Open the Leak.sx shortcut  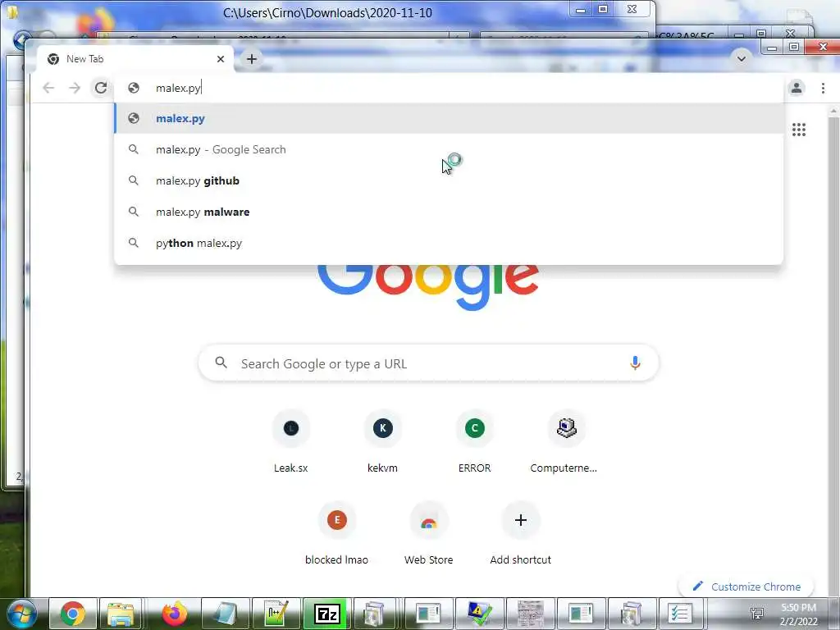[291, 441]
